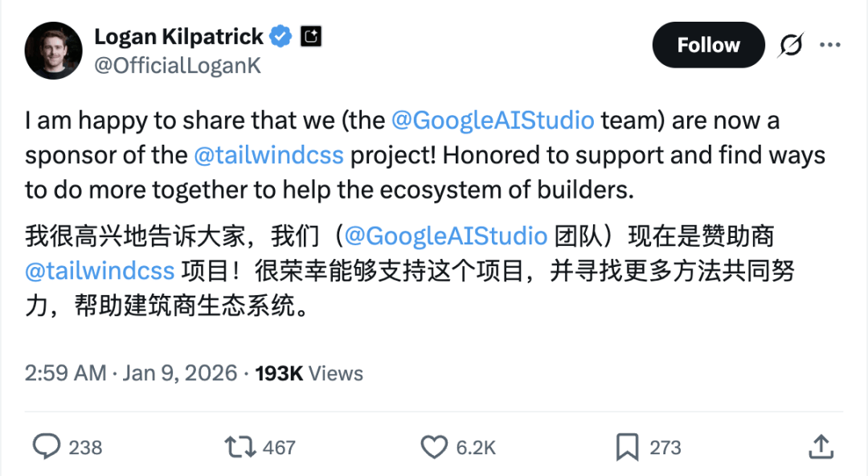Open the @GoogleAIStudio mention link
Viewport: 868px width, 476px height.
click(493, 120)
